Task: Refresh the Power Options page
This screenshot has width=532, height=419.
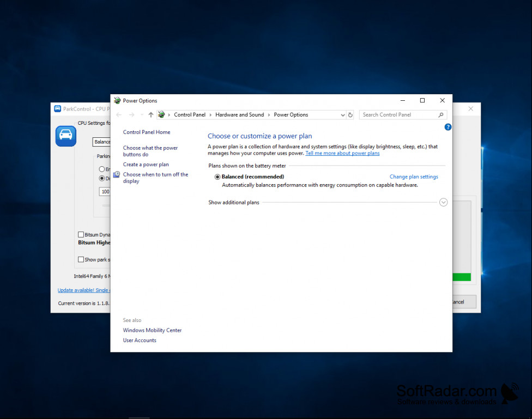Action: coord(350,114)
